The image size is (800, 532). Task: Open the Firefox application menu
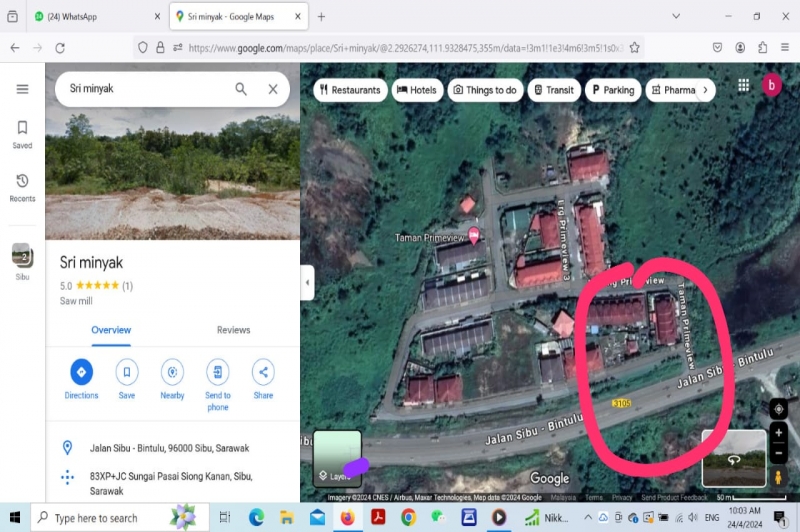785,47
